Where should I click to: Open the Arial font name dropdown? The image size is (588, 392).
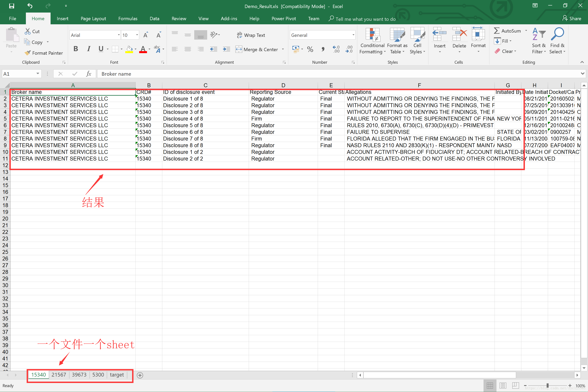click(x=119, y=35)
